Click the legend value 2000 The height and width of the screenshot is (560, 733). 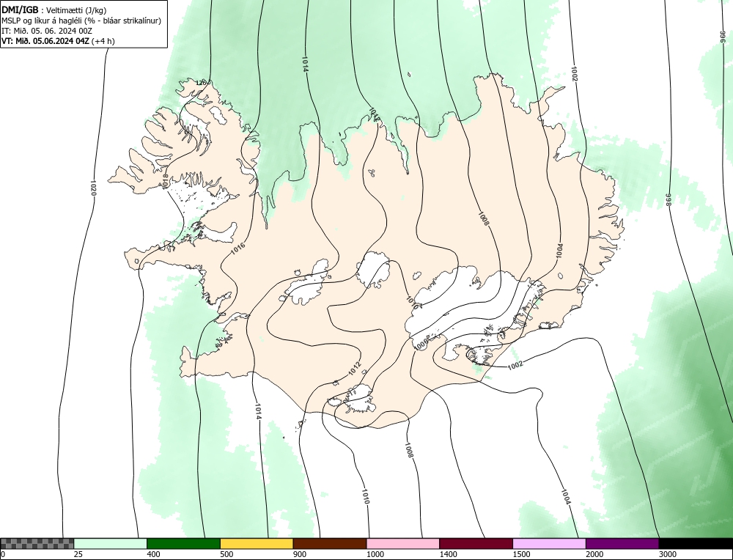point(594,554)
